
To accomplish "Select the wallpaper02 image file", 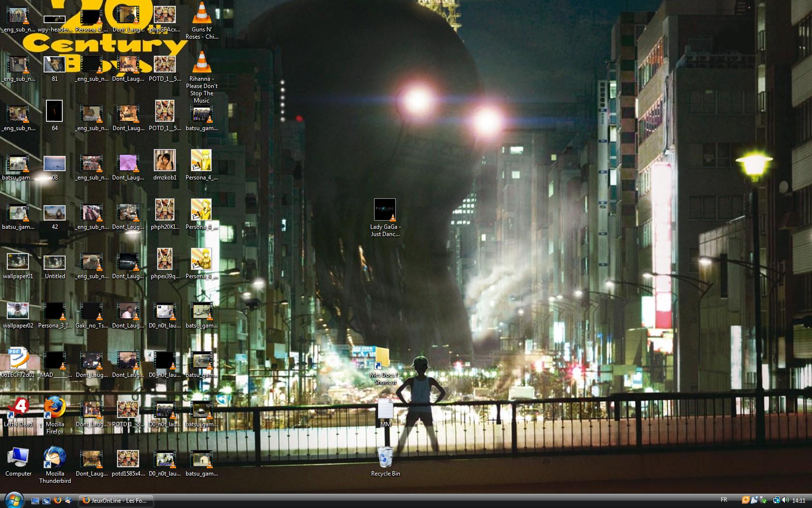I will point(18,314).
